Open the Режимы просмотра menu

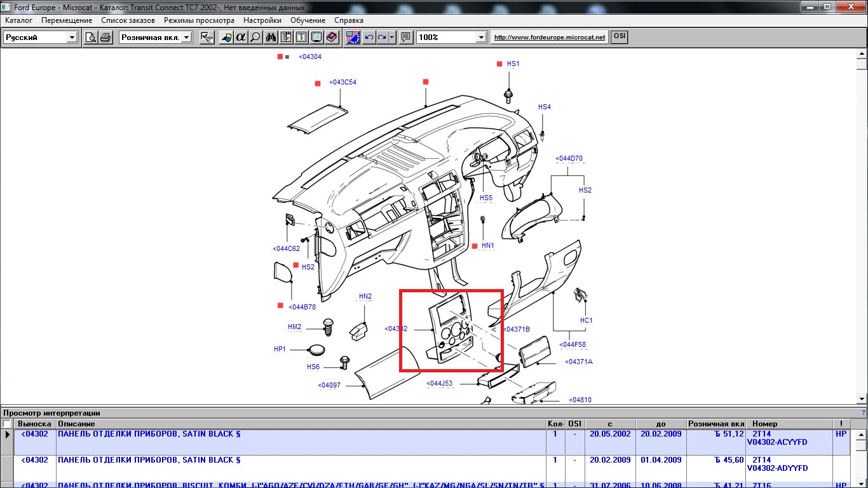point(199,20)
